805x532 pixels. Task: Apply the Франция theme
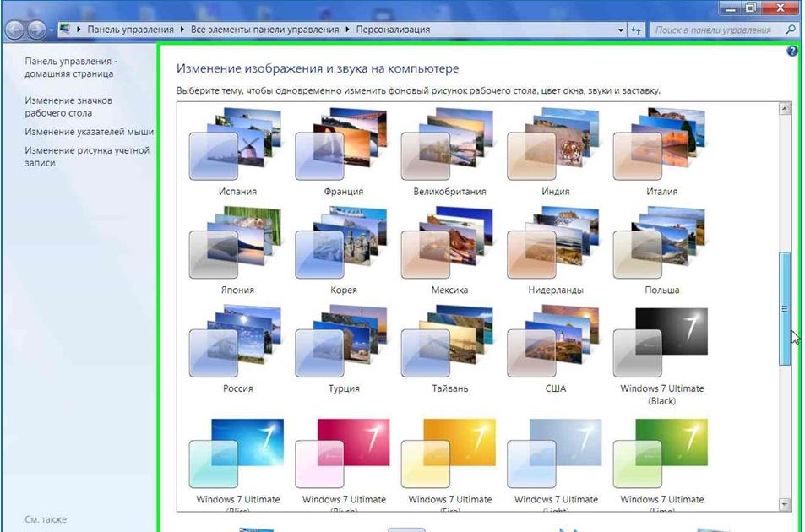pyautogui.click(x=344, y=152)
